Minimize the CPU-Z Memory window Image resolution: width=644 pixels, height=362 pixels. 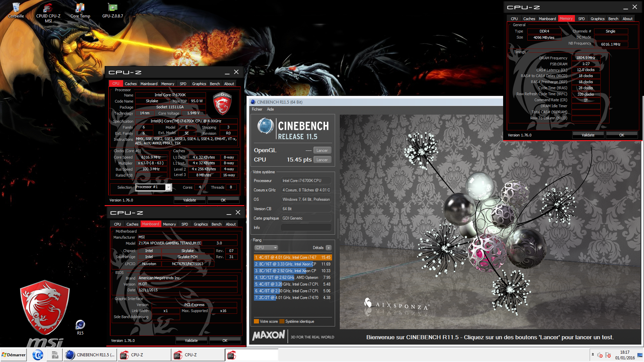(x=626, y=7)
